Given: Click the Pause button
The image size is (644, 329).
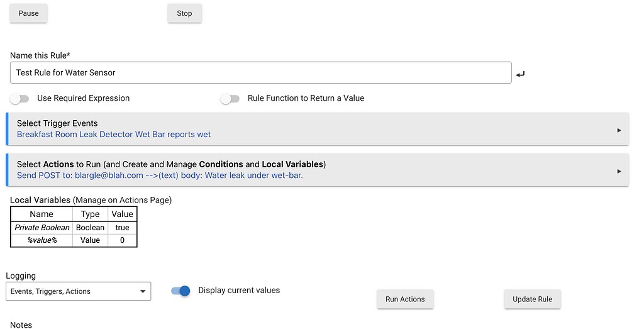Looking at the screenshot, I should pos(28,14).
